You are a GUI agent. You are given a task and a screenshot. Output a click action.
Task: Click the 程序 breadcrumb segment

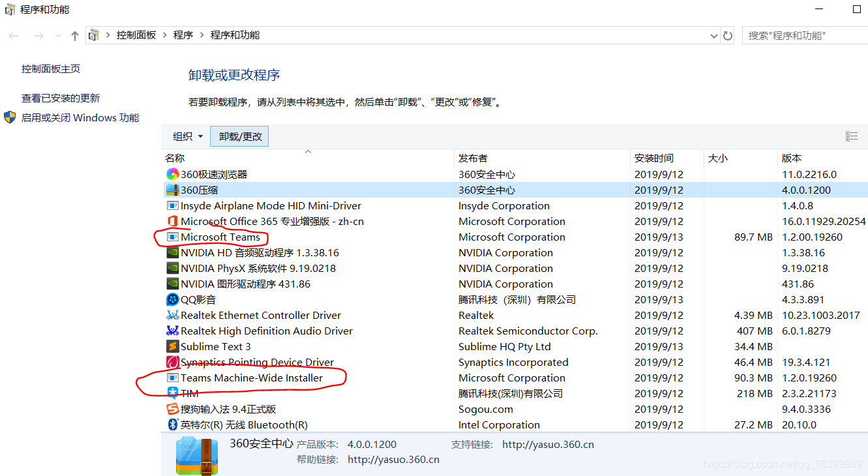183,35
